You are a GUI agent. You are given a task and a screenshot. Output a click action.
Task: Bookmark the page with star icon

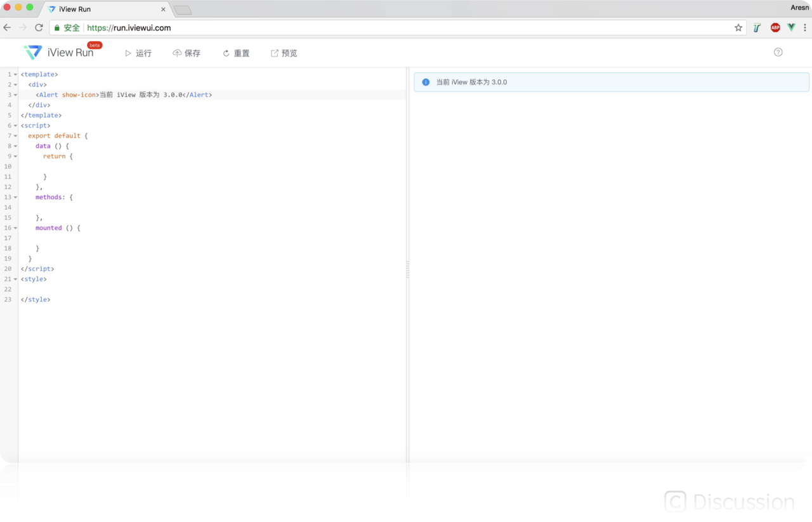pyautogui.click(x=738, y=27)
